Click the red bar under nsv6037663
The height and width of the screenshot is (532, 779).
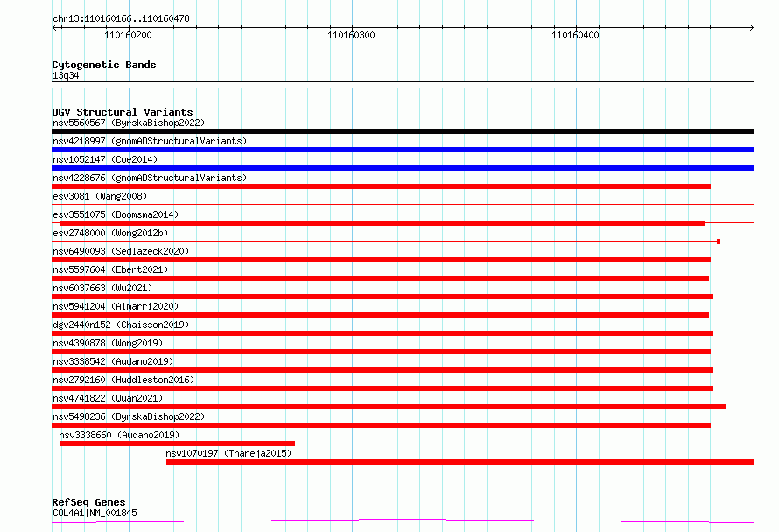click(382, 297)
